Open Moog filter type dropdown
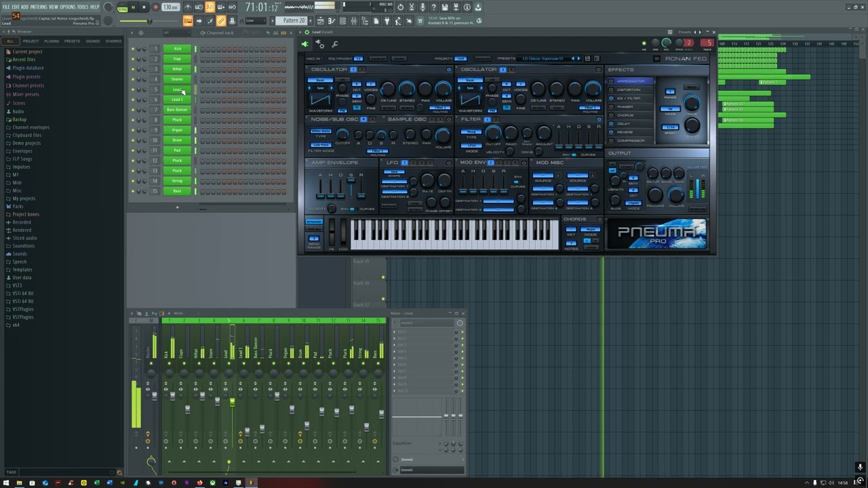 [x=471, y=131]
